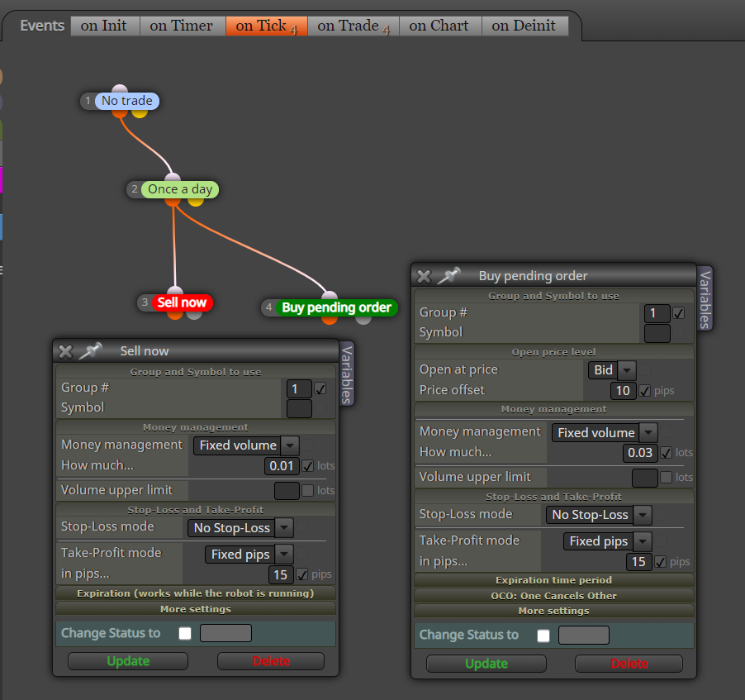Click Symbol field in Sell now panel

299,408
